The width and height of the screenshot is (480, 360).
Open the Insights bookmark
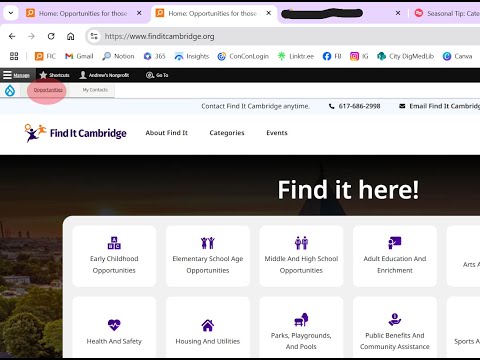192,56
